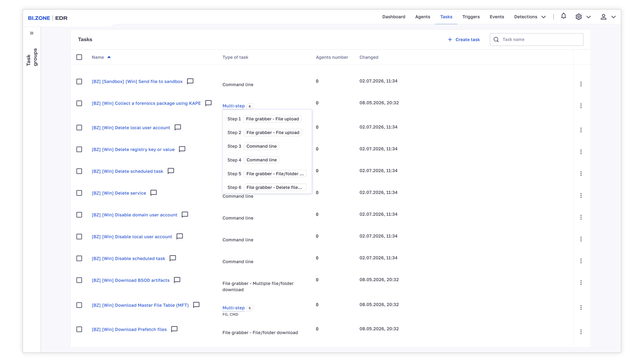Open comment icon for Collect forensics package KAPE
644x362 pixels.
tap(208, 103)
